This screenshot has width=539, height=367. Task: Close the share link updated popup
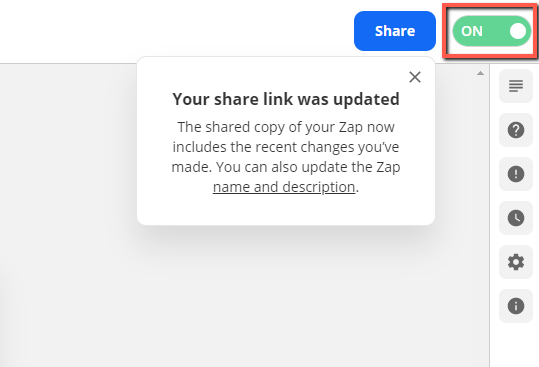coord(415,77)
